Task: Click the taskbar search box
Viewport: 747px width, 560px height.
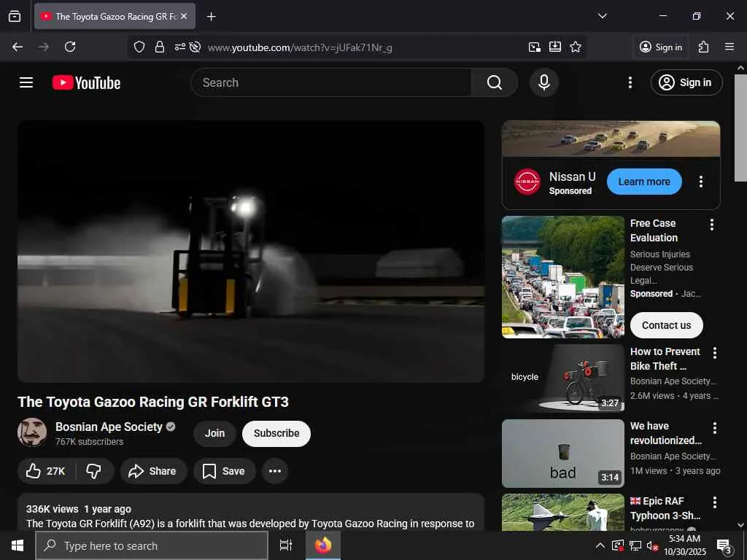Action: pos(152,545)
